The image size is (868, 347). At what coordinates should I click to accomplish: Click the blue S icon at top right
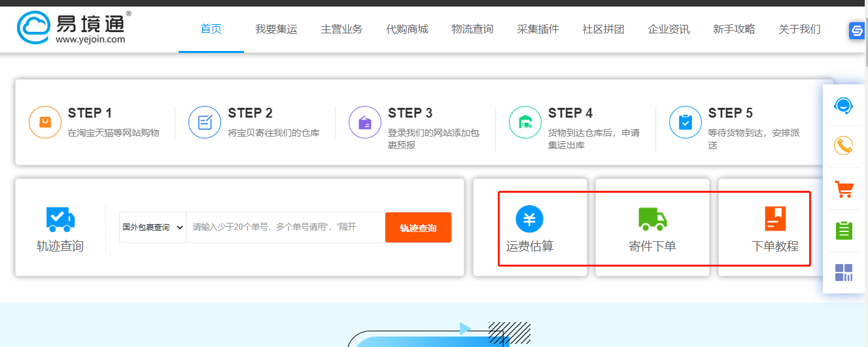tap(857, 30)
